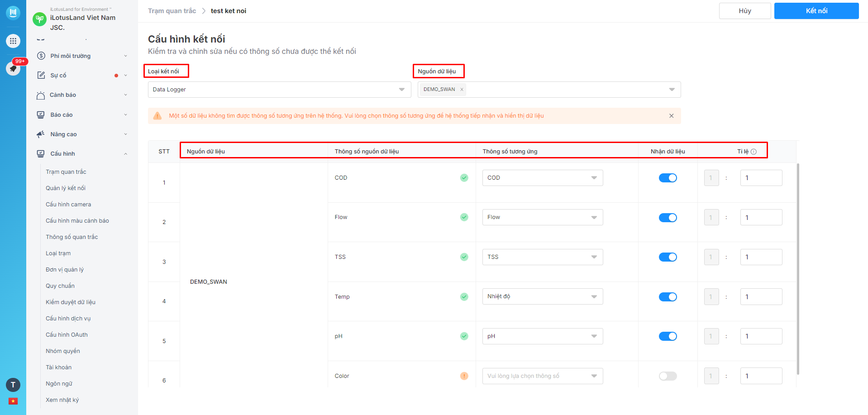Open Cấu hình OAuth menu item
Viewport: 868px width, 415px height.
[67, 335]
